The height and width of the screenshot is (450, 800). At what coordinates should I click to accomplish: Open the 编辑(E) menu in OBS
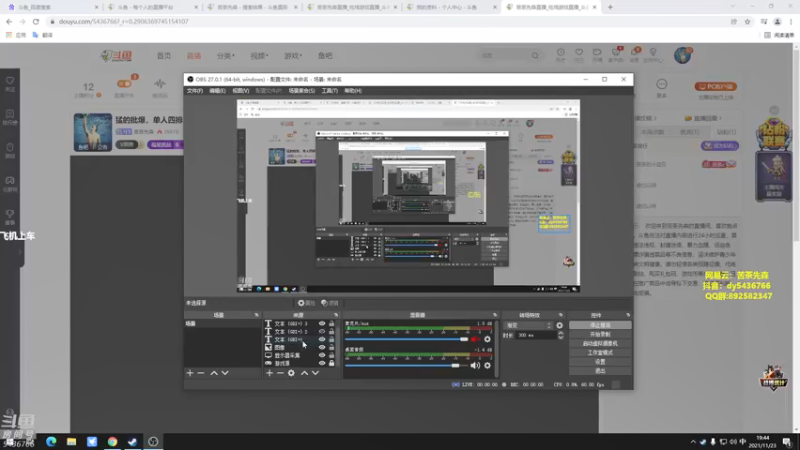coord(217,91)
